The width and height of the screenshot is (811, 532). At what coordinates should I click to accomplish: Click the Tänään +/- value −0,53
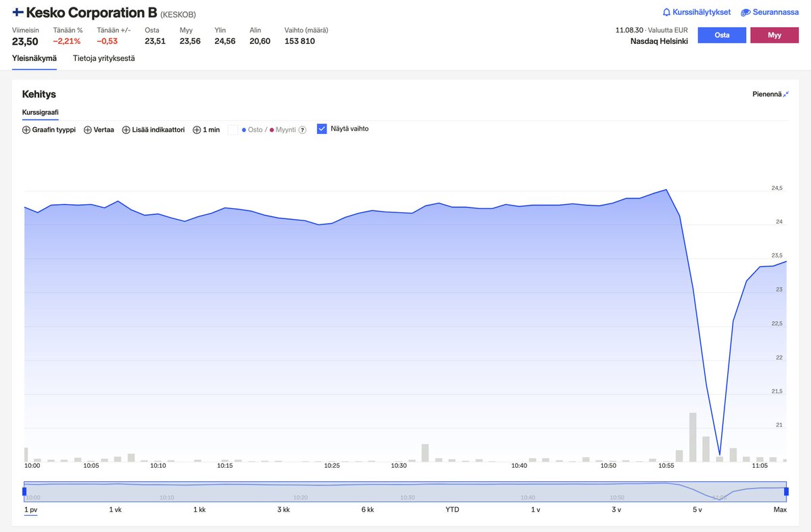coord(107,41)
